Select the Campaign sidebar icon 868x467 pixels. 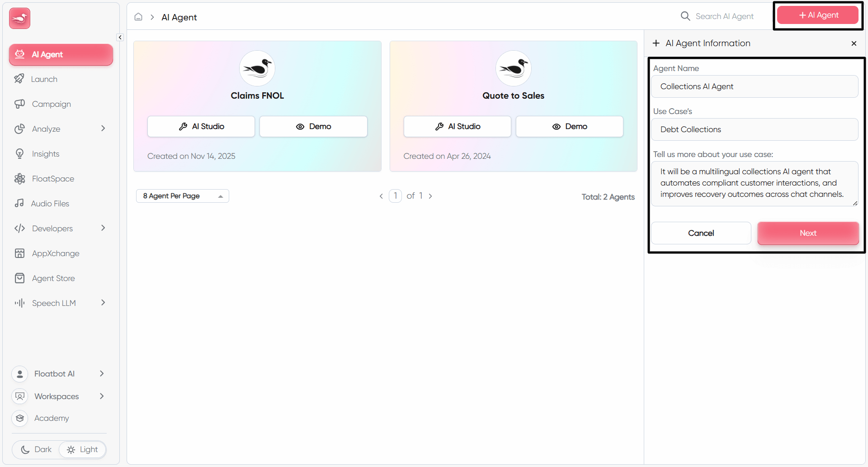tap(20, 104)
